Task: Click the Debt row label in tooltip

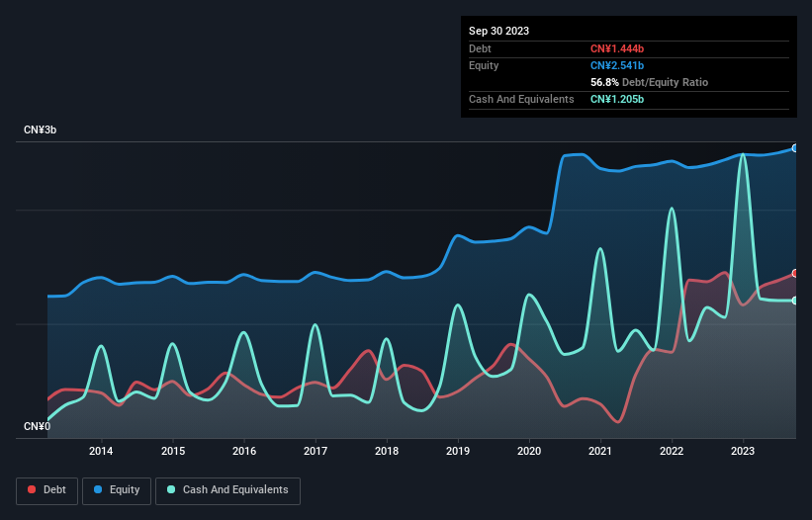Action: coord(480,48)
